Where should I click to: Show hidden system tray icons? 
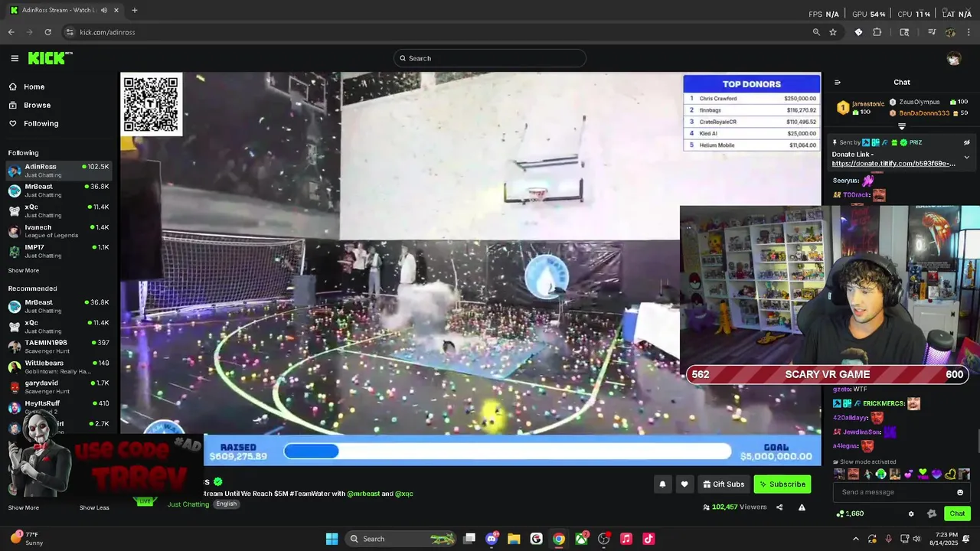(856, 539)
